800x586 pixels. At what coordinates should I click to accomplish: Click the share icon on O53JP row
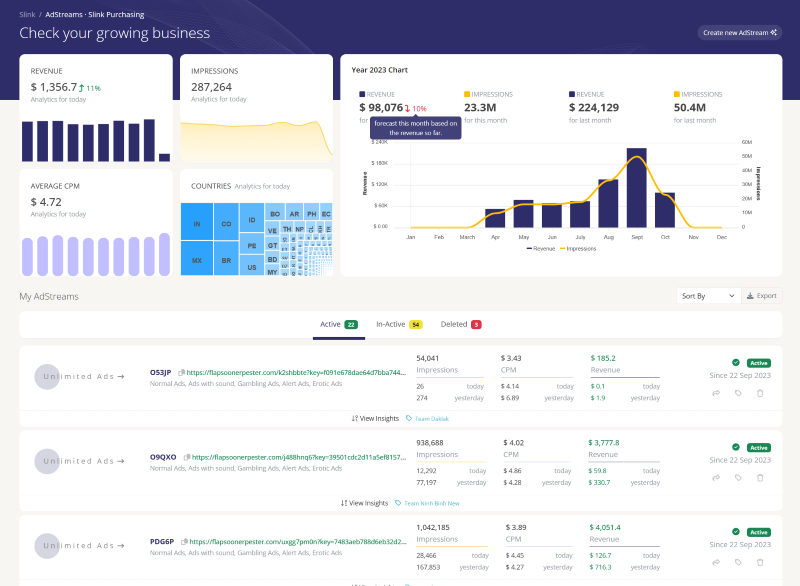(x=716, y=393)
